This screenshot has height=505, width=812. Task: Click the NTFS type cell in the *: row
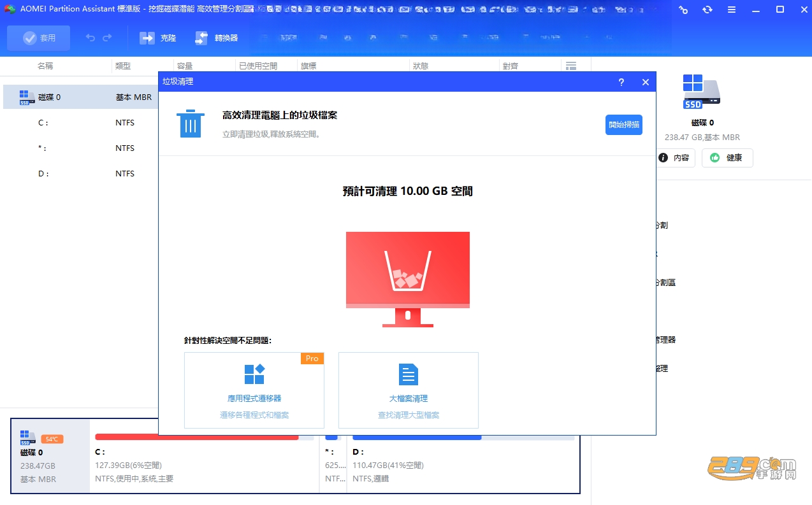[125, 148]
